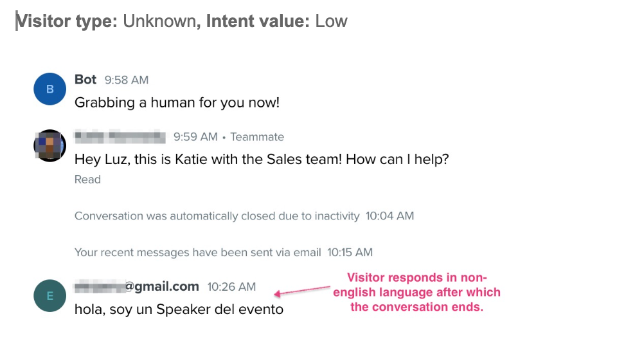Image resolution: width=644 pixels, height=350 pixels.
Task: Click the Teammate label next to timestamp
Action: click(257, 136)
